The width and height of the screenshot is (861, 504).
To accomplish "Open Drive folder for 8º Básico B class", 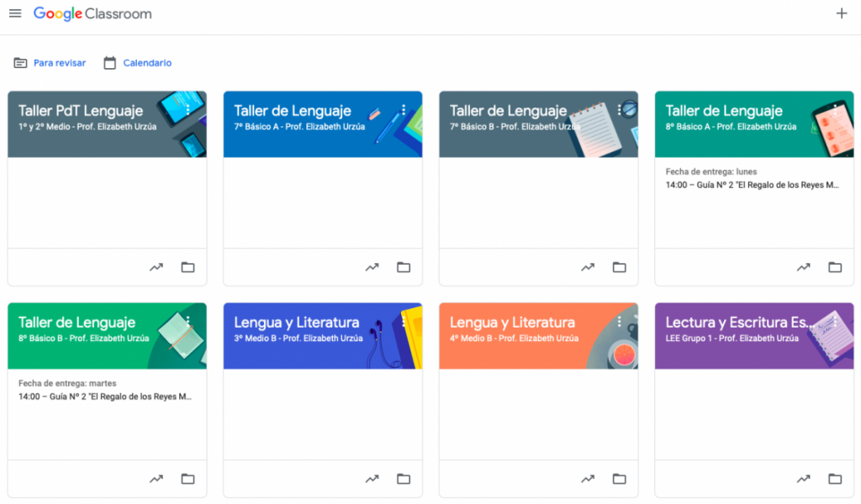I will tap(188, 479).
